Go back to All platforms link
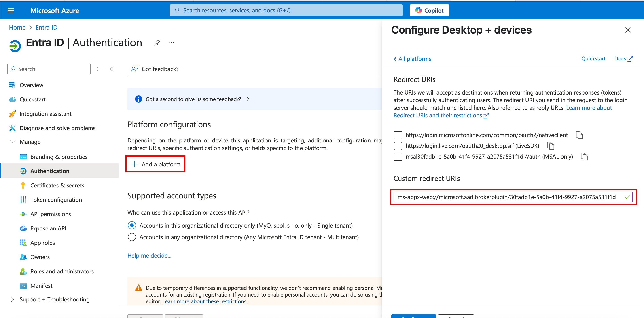 413,59
